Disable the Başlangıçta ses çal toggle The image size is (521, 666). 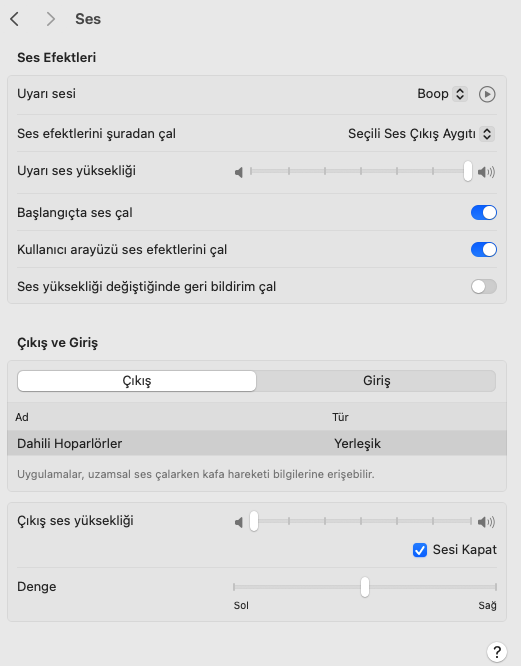point(484,212)
